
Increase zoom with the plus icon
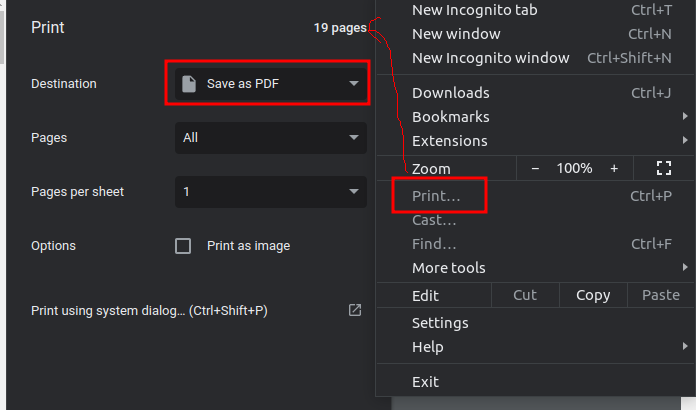(614, 169)
